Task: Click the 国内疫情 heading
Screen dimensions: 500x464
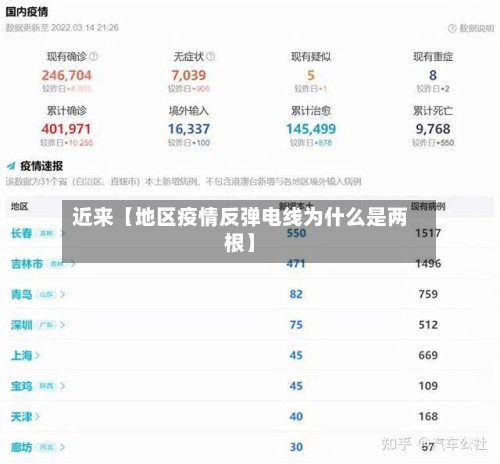Action: [x=27, y=12]
